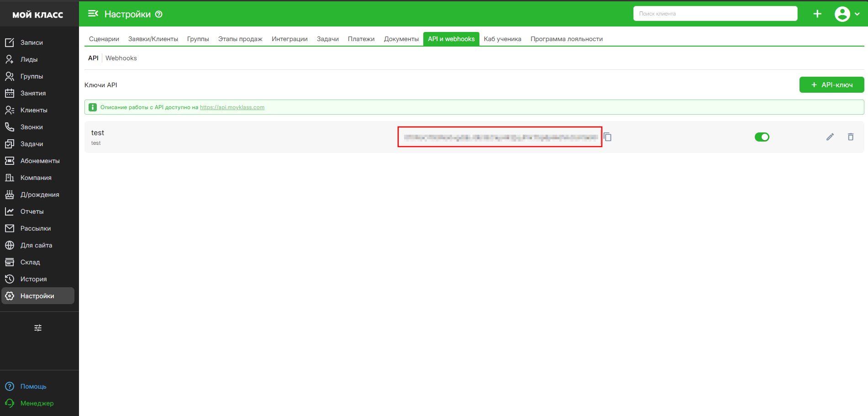Screen dimensions: 868x416
Task: Open Группы in the left sidebar
Action: pyautogui.click(x=37, y=76)
